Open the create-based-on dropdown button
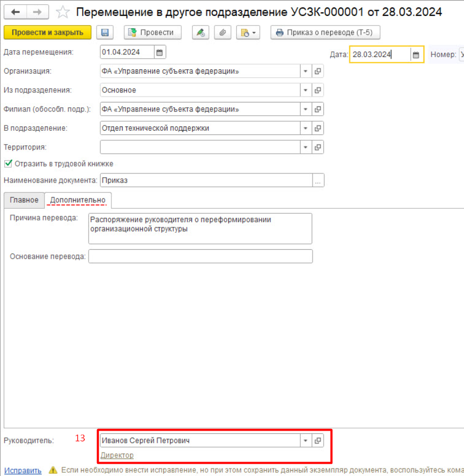Image resolution: width=464 pixels, height=476 pixels. point(248,33)
